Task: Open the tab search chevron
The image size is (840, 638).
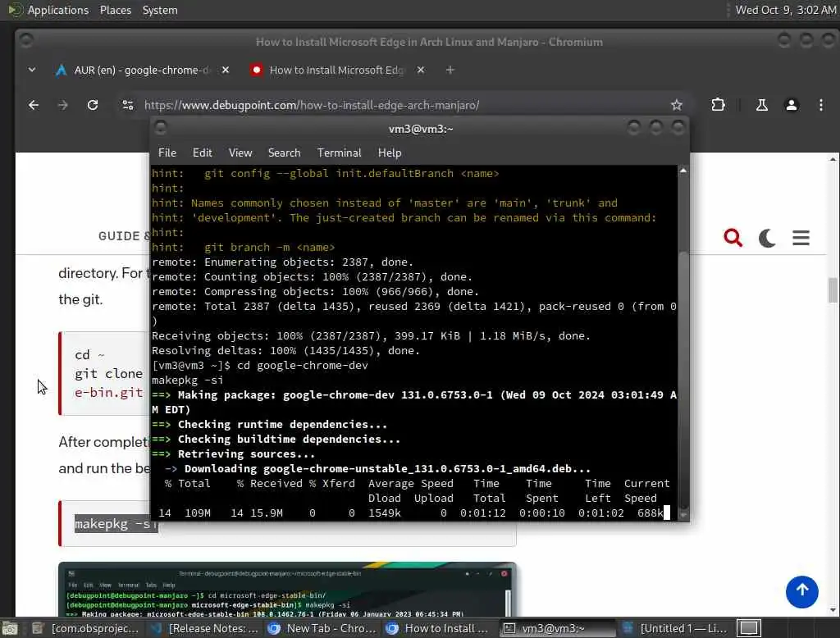Action: tap(32, 70)
